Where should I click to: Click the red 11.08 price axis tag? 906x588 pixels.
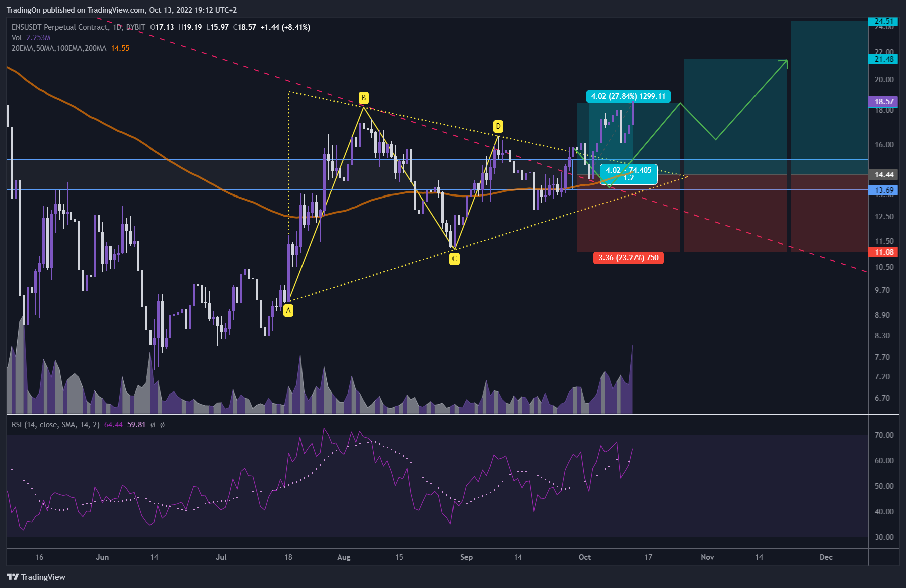coord(883,252)
